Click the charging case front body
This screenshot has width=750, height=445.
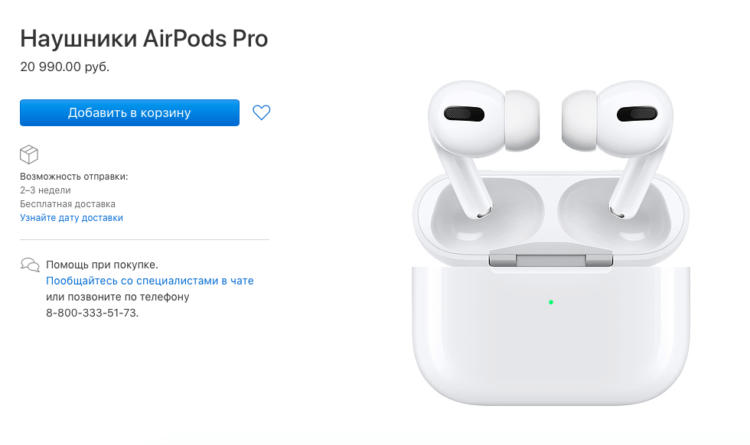[x=551, y=336]
